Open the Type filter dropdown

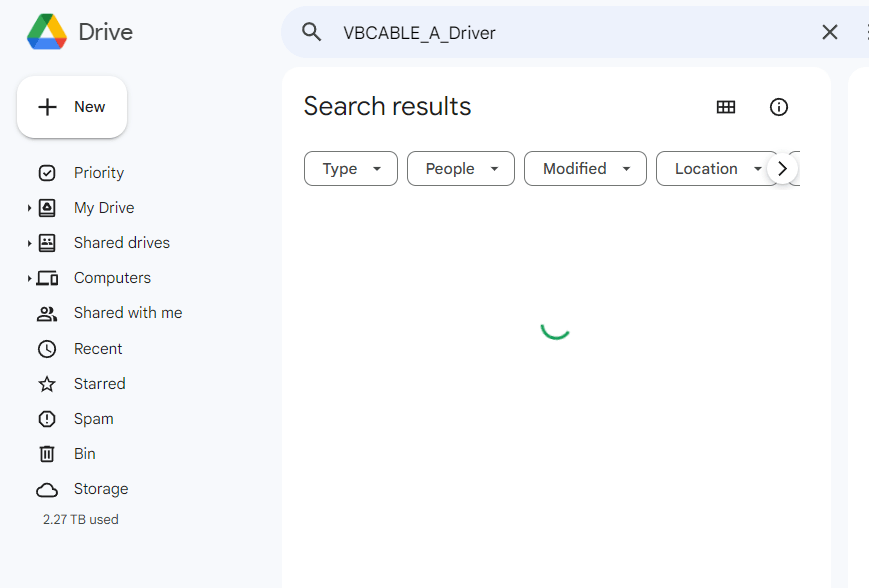[351, 168]
